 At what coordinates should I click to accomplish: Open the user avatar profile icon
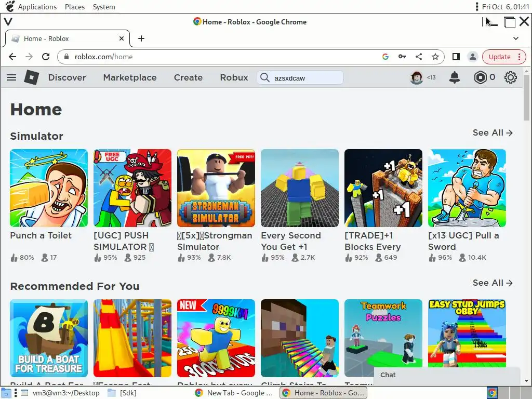(416, 78)
